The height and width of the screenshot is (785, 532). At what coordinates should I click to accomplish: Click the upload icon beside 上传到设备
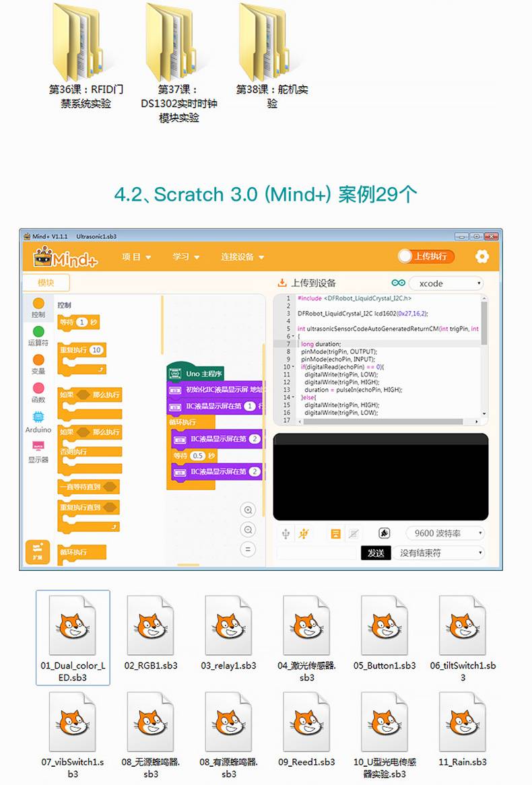click(x=282, y=283)
